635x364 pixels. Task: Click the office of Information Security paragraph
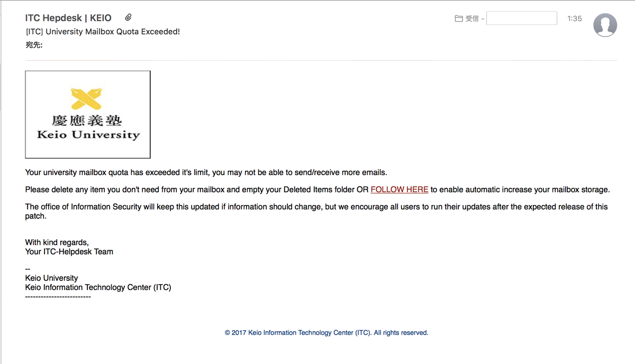point(316,207)
